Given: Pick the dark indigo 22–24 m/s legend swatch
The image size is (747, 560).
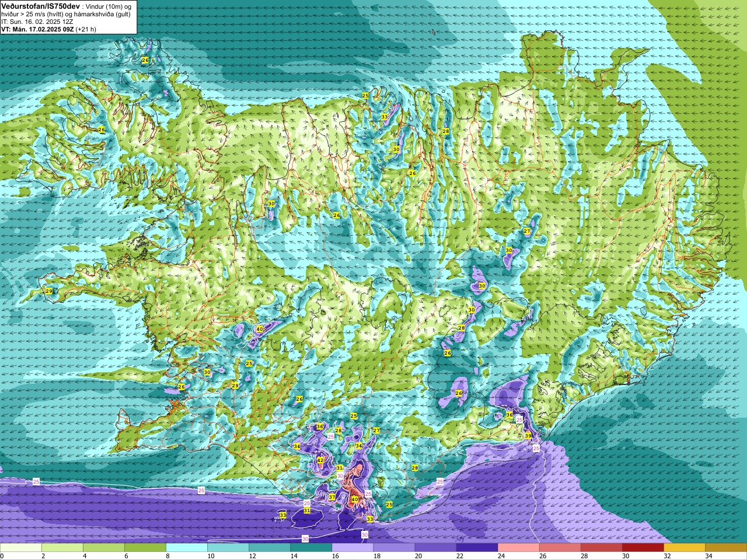Looking at the screenshot, I should click(477, 548).
